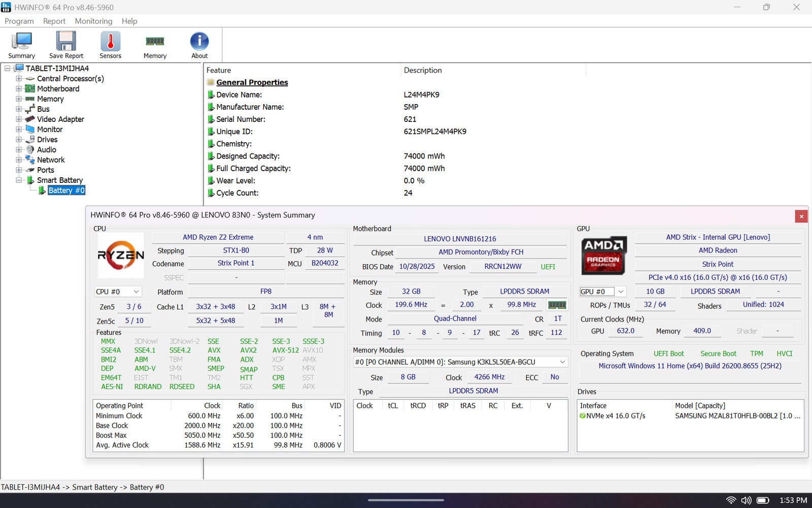This screenshot has width=812, height=508.
Task: Click the Quad-Channel memory mode field
Action: [455, 319]
